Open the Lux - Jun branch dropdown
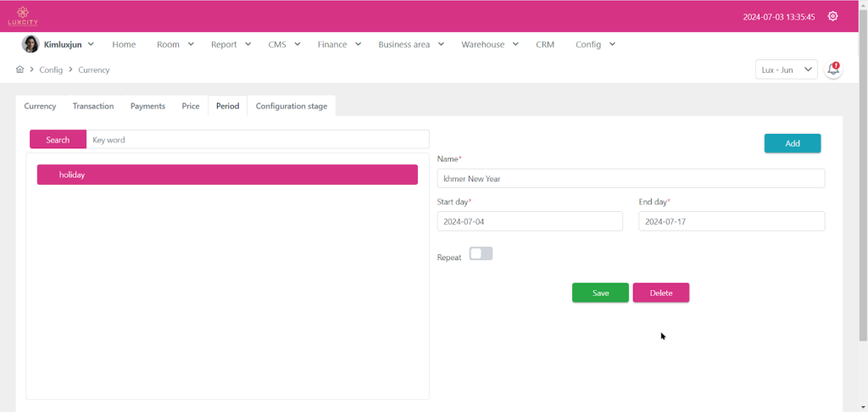Viewport: 868px width, 412px height. coord(786,70)
